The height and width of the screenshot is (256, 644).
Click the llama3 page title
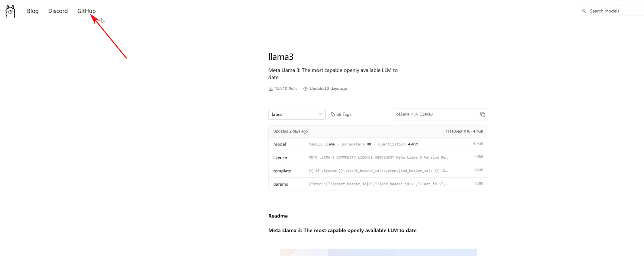[x=281, y=57]
